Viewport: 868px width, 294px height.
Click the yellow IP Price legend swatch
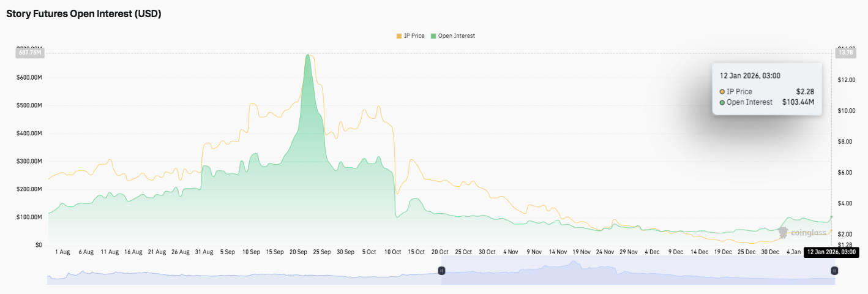click(399, 36)
